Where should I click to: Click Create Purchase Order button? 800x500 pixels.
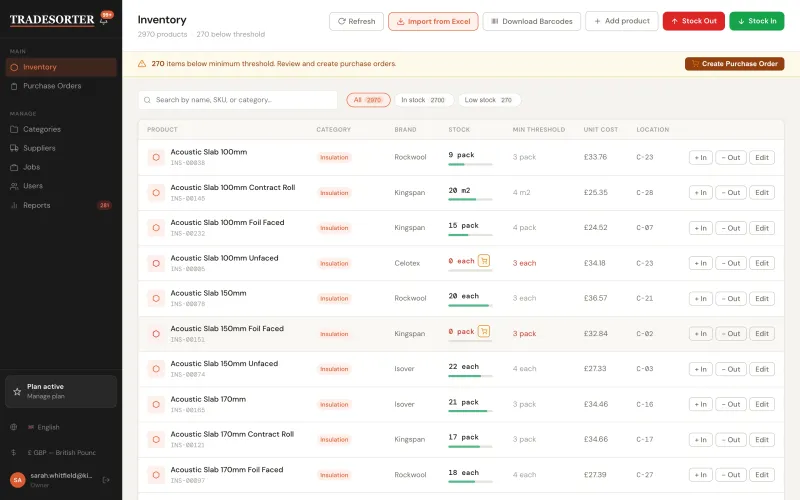click(734, 64)
